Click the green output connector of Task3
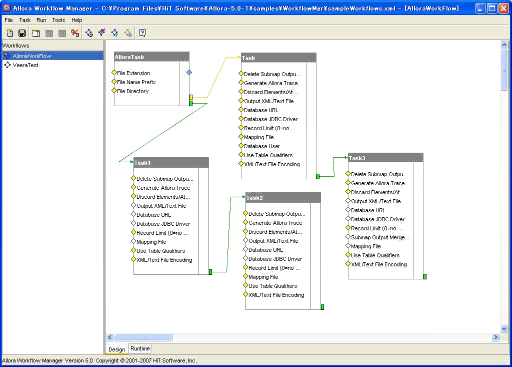The width and height of the screenshot is (512, 367). click(x=425, y=277)
